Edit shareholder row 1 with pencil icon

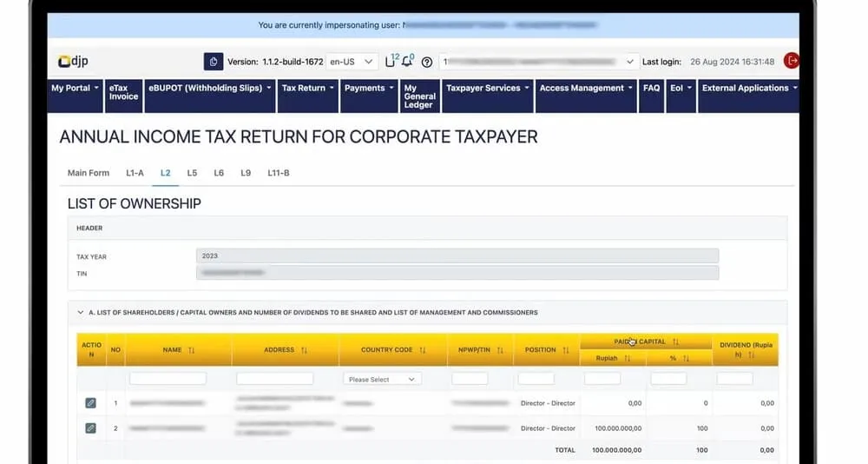pyautogui.click(x=90, y=403)
